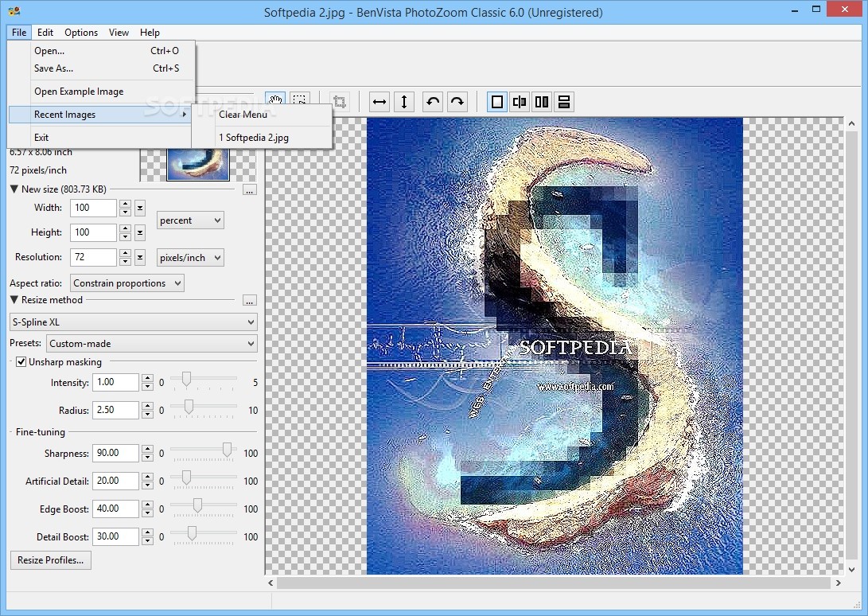
Task: Increase Width with spinner up arrow
Action: [x=125, y=204]
